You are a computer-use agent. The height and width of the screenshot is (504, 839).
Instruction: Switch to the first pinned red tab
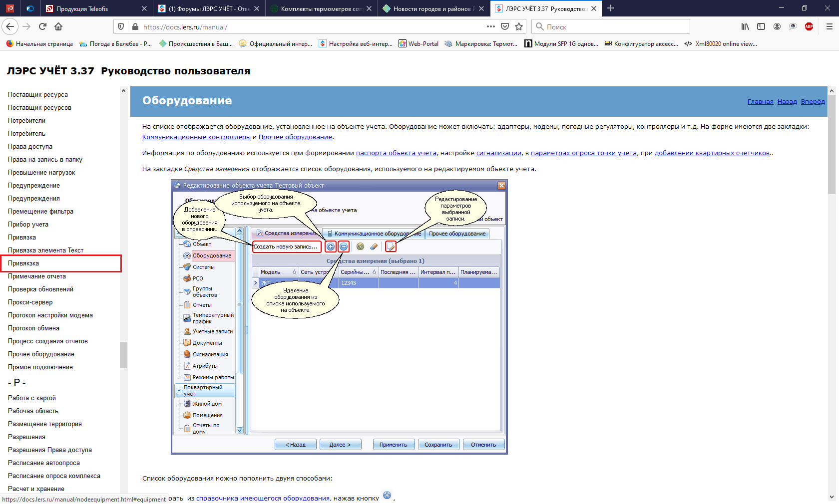(x=10, y=8)
